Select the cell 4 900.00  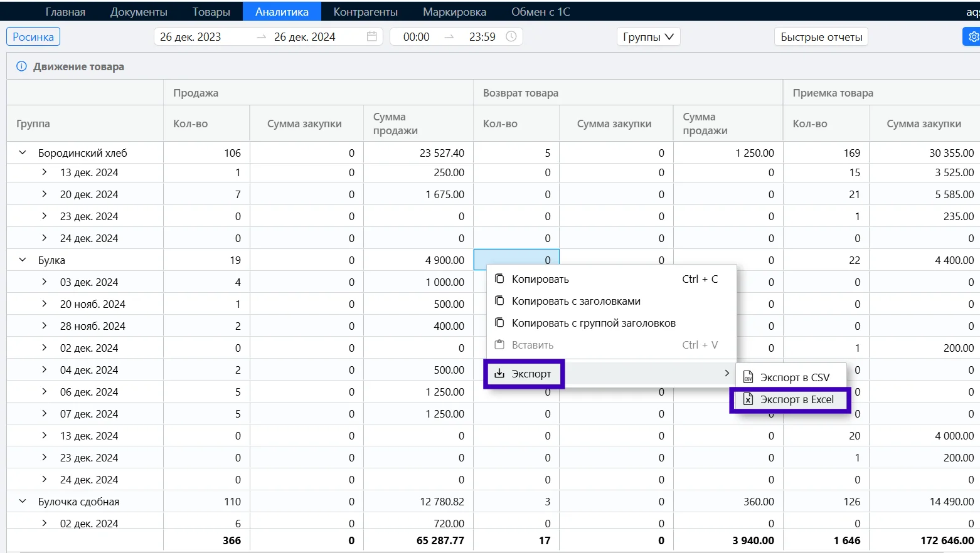[418, 260]
